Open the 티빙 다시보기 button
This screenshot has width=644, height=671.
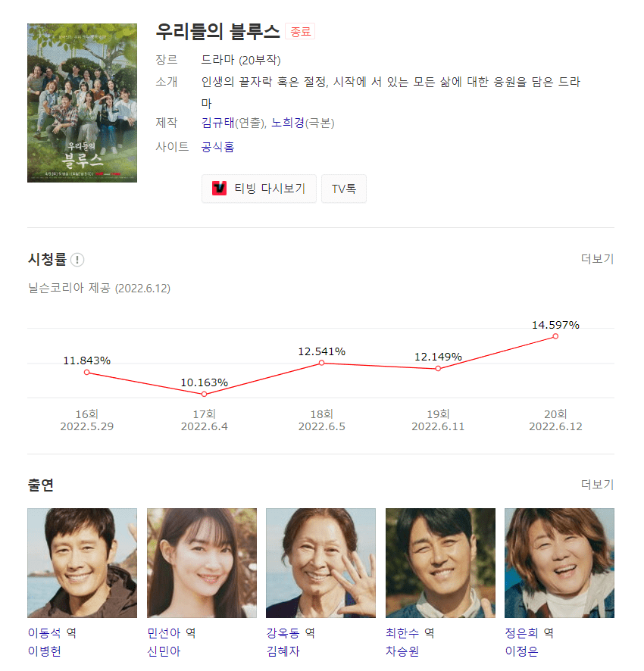(x=259, y=189)
